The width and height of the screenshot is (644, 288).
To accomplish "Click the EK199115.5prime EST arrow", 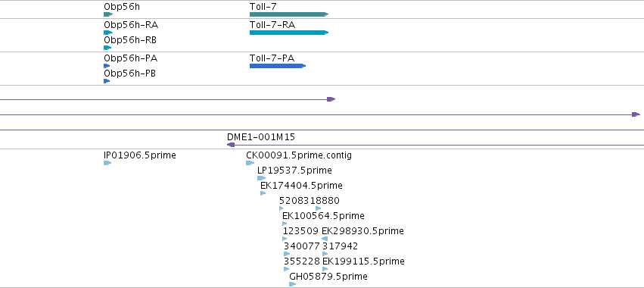I will tap(325, 269).
